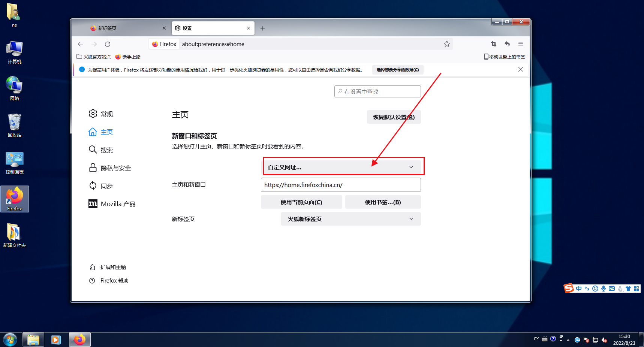Click the Firefox taskbar button
644x347 pixels.
[x=79, y=340]
